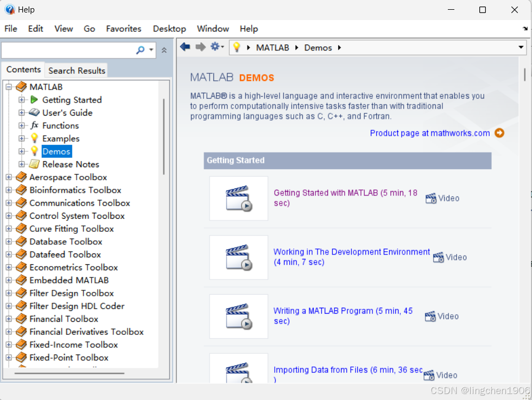This screenshot has width=532, height=400.
Task: Click the dock arrow at the menu bar's right end
Action: 525,29
